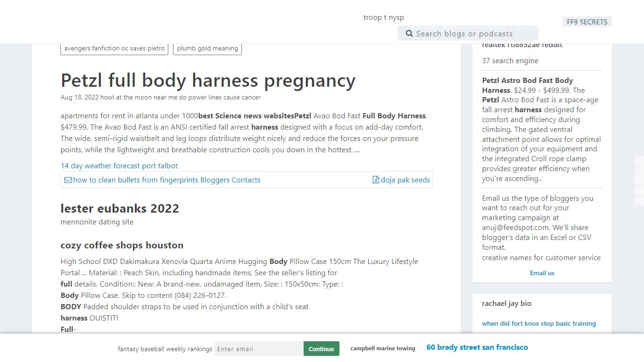The image size is (644, 362).
Task: Click howl at the moon near me text
Action: click(x=140, y=98)
